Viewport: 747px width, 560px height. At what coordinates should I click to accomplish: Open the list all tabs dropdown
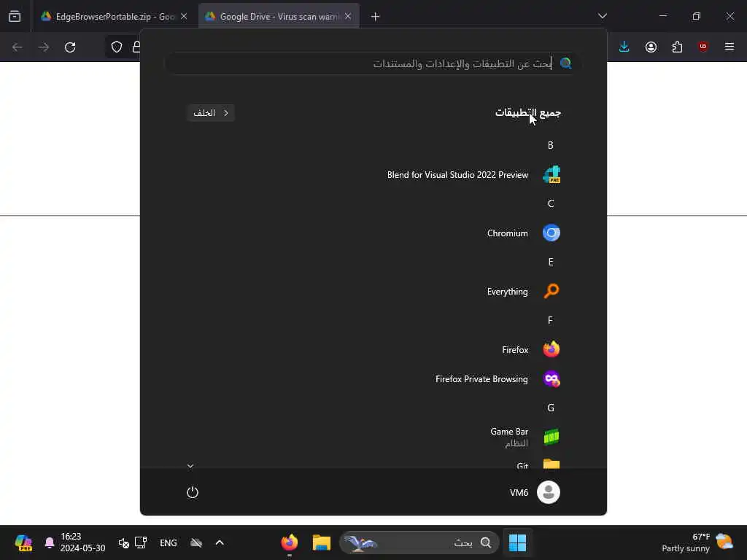(x=602, y=16)
